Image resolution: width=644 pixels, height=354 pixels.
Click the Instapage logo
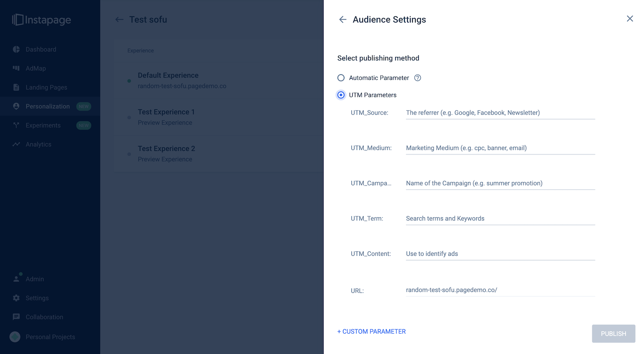(x=41, y=19)
